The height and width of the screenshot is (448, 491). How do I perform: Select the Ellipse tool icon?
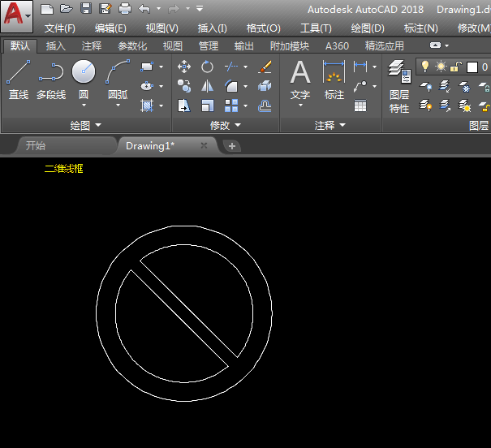point(147,86)
